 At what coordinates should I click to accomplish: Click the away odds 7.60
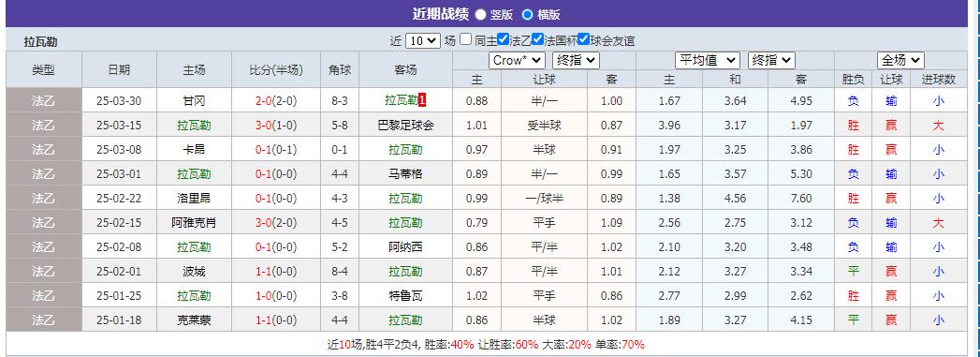pos(801,199)
